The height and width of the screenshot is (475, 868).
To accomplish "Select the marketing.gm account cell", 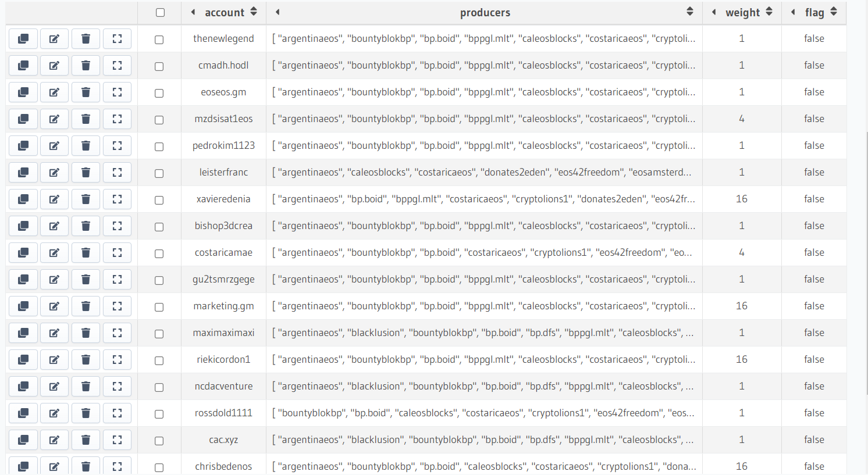I will pos(224,306).
